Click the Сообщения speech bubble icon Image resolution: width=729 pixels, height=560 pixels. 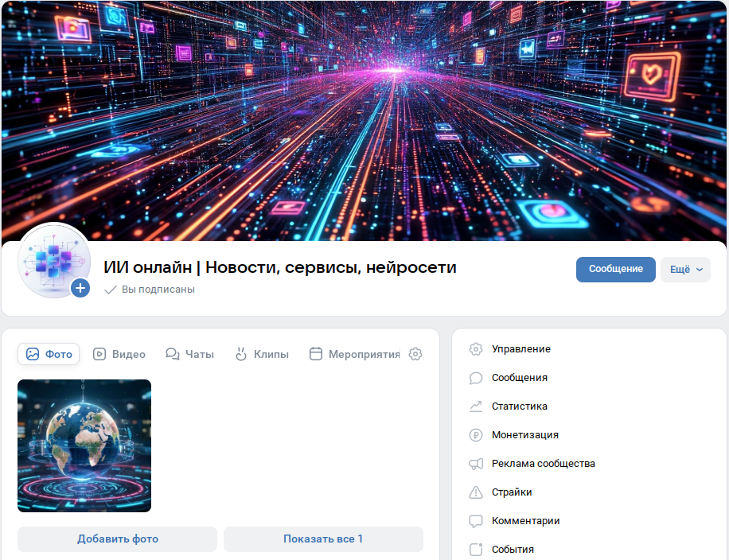point(476,377)
